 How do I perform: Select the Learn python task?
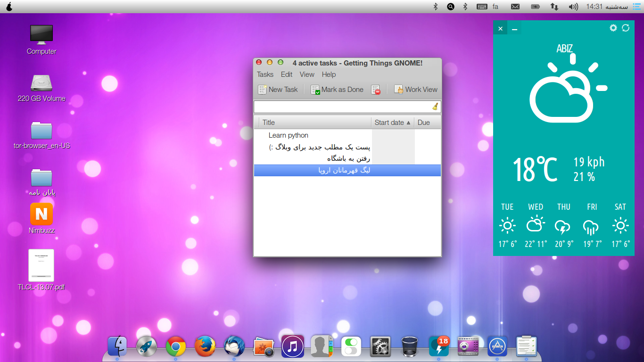tap(289, 135)
